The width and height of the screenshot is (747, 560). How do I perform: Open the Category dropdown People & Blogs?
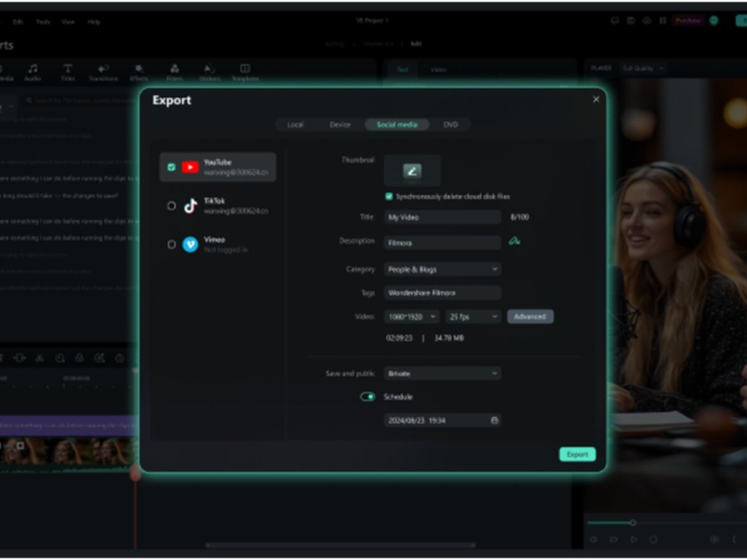pyautogui.click(x=442, y=269)
